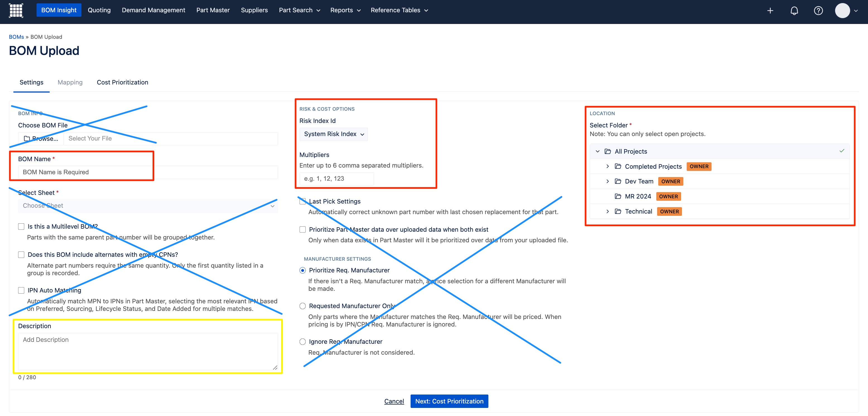Select the MR 2024 project row
The width and height of the screenshot is (868, 416).
coord(719,196)
